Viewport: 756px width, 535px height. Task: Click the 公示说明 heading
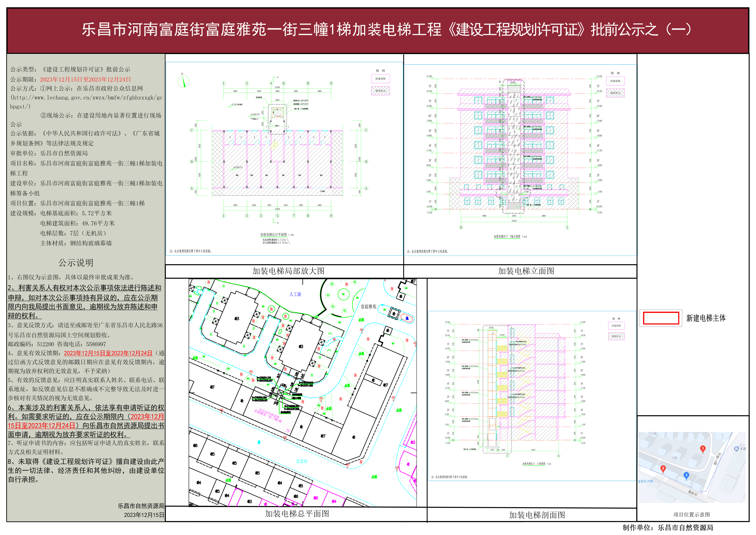(76, 263)
